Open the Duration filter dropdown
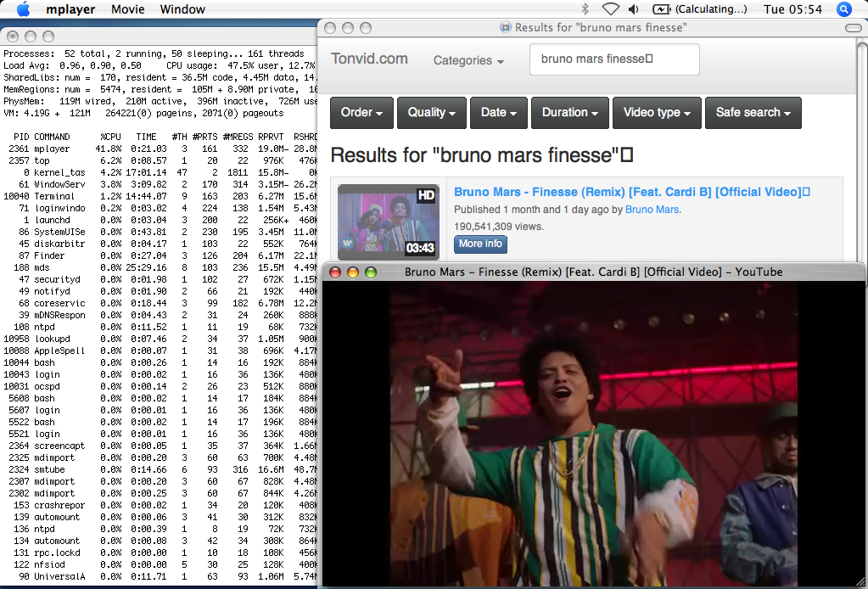The width and height of the screenshot is (868, 589). pos(570,112)
